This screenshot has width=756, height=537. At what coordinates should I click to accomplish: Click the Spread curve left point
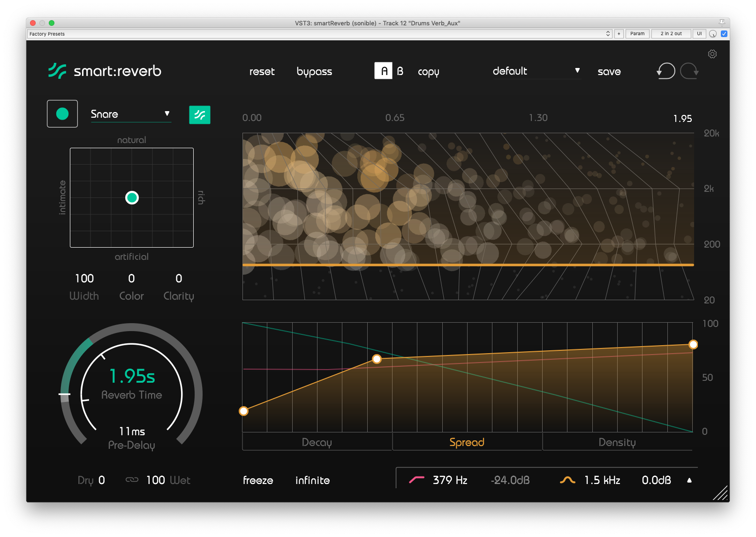pyautogui.click(x=243, y=411)
